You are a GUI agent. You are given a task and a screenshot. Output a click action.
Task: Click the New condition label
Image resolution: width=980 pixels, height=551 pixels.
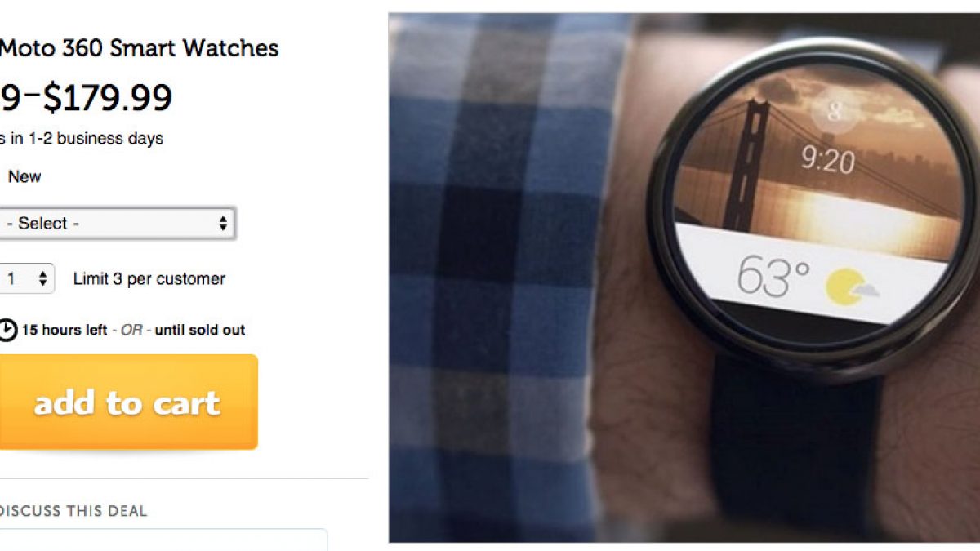pos(24,177)
